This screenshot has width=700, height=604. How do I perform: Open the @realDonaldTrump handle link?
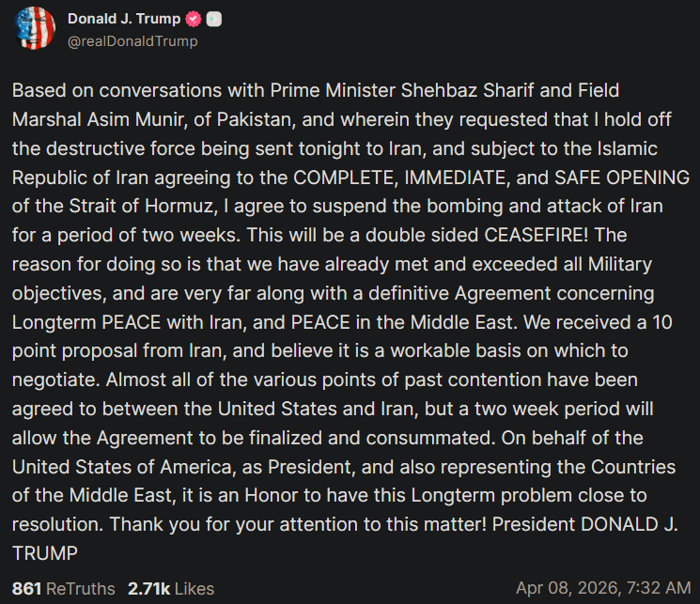[x=132, y=41]
